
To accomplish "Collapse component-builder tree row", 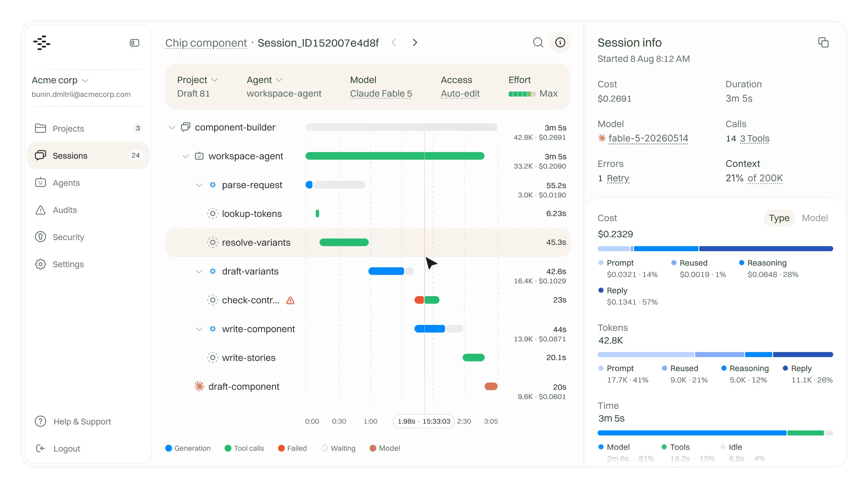I will click(x=172, y=127).
